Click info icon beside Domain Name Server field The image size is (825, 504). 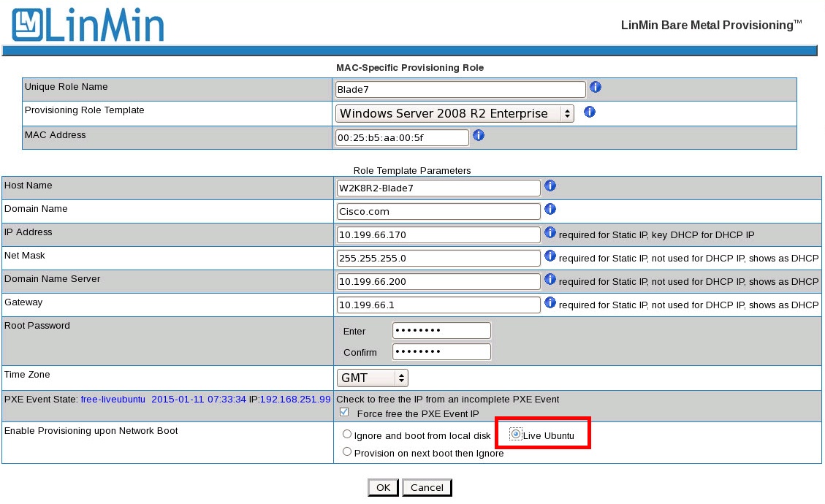[x=550, y=279]
